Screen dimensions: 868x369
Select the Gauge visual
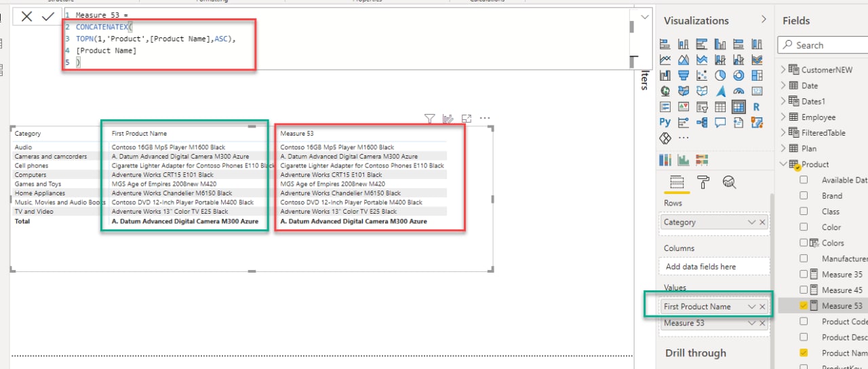(738, 91)
